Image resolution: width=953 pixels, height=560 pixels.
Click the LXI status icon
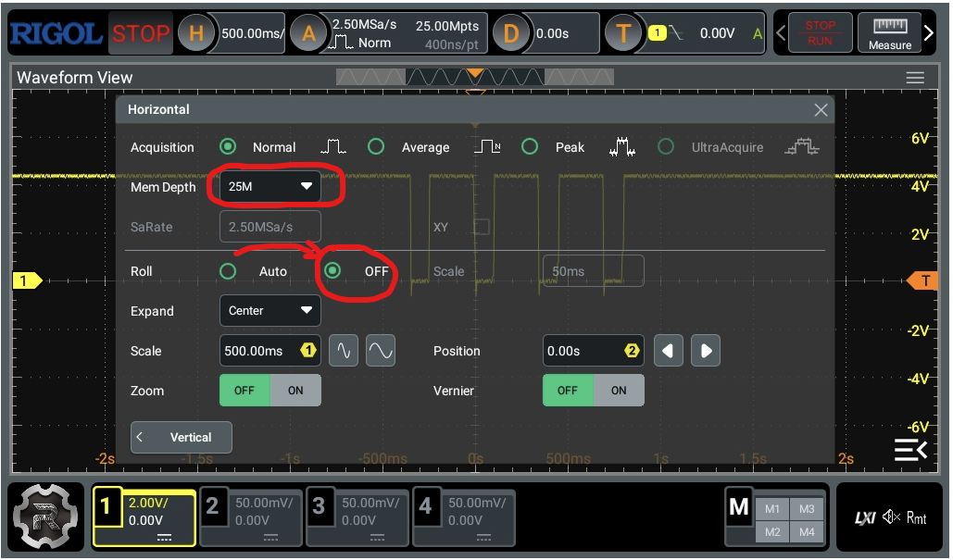[x=865, y=518]
